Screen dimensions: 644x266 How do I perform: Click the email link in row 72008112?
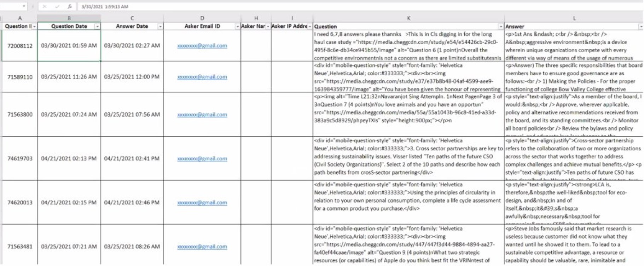point(202,46)
